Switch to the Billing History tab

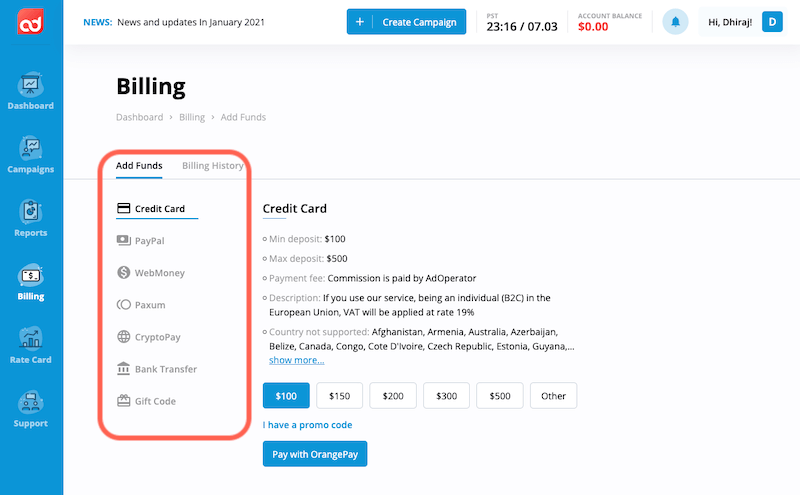click(213, 166)
